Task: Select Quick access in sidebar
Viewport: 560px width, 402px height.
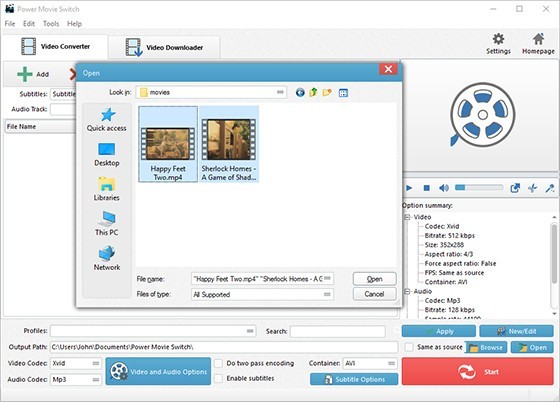Action: coord(107,120)
